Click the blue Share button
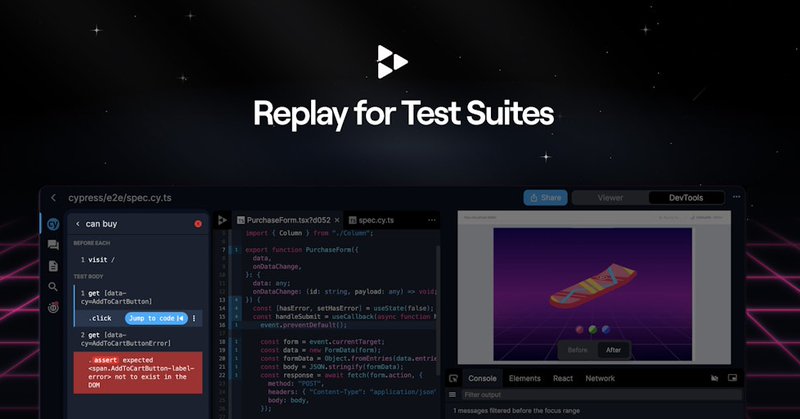 click(x=545, y=198)
